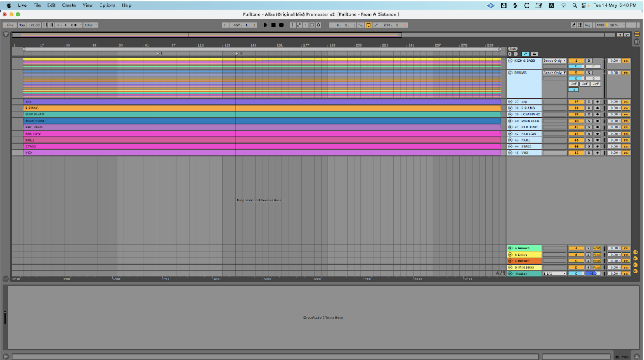Screen dimensions: 644x360
Task: Unfold the DRUMS group track
Action: click(x=510, y=72)
